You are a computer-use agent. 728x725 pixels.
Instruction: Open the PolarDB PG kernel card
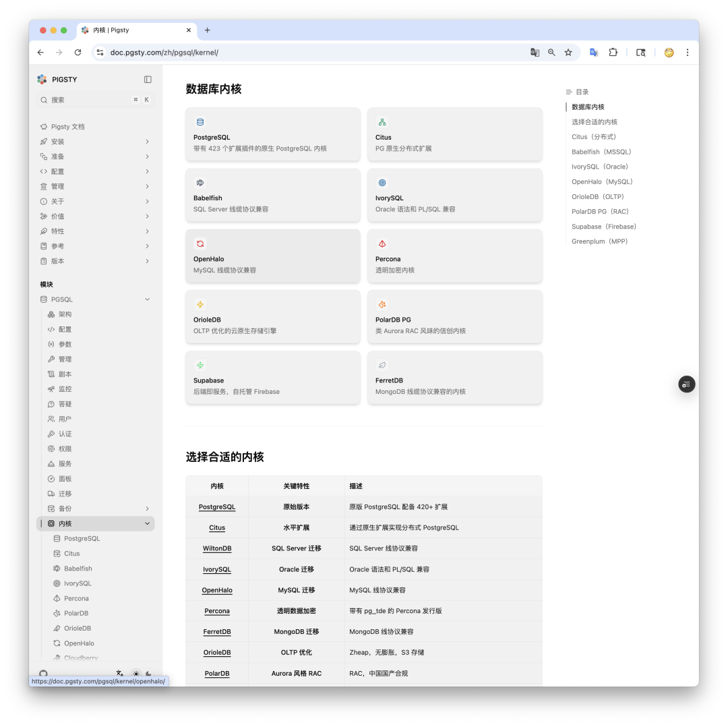click(455, 317)
